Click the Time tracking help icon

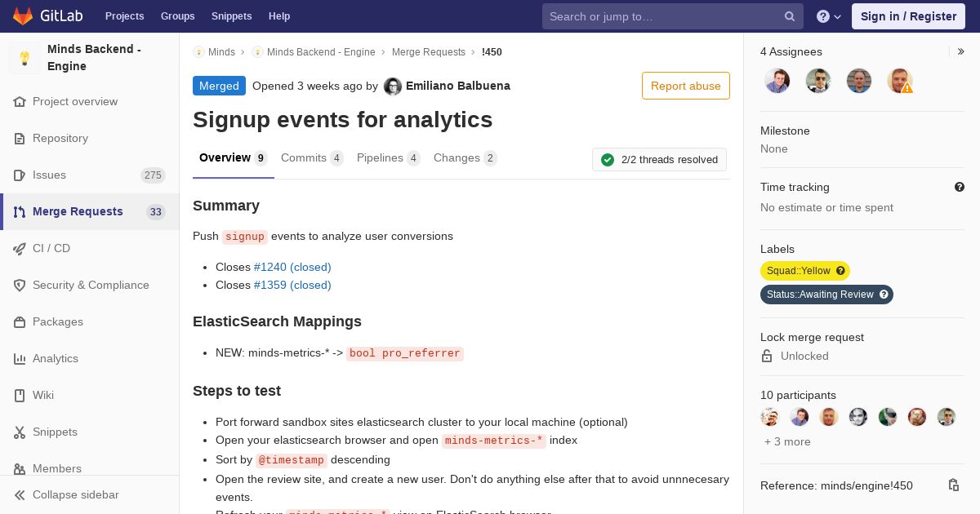(960, 187)
